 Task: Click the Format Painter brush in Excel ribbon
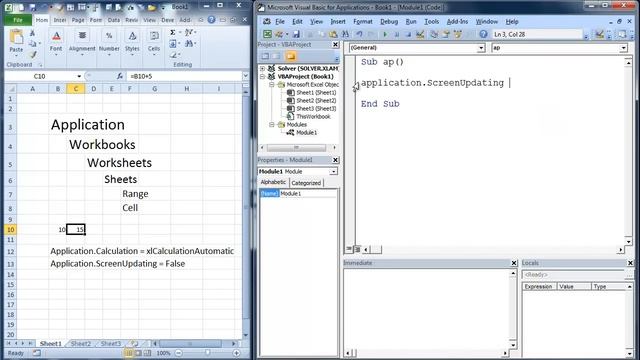(x=33, y=54)
